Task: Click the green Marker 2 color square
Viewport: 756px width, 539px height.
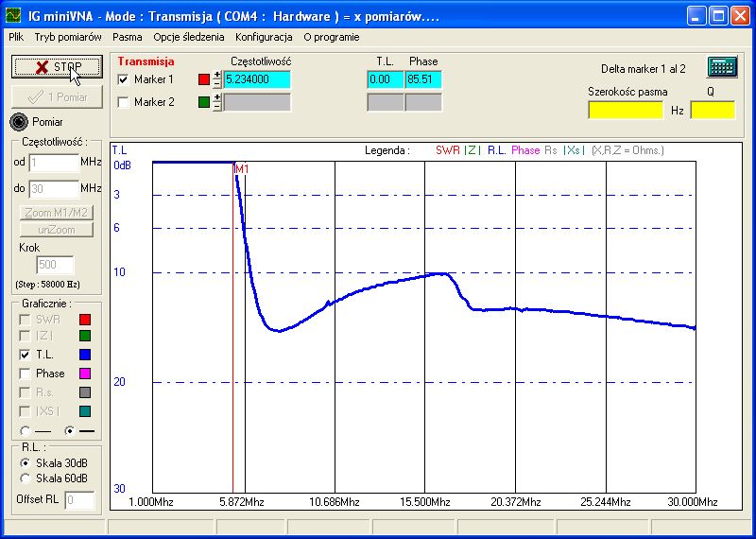Action: (x=204, y=102)
